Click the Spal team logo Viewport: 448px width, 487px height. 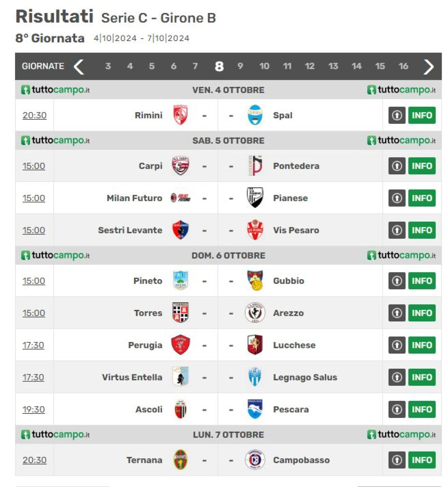tap(255, 115)
